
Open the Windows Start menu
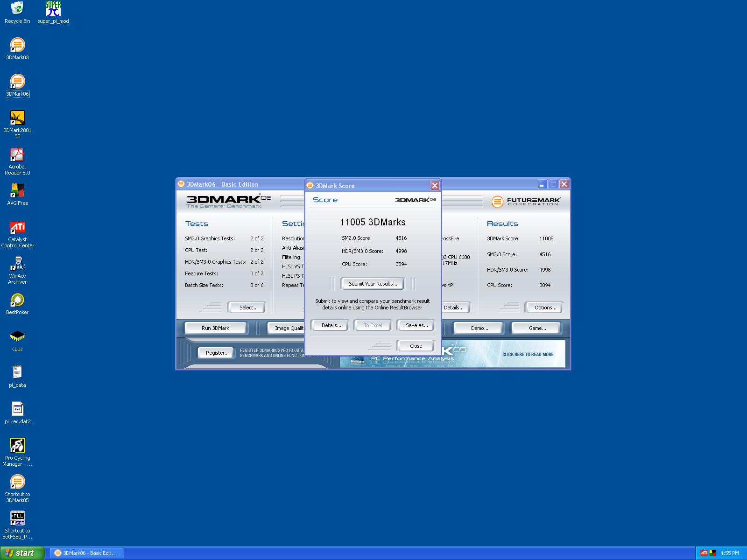point(22,553)
